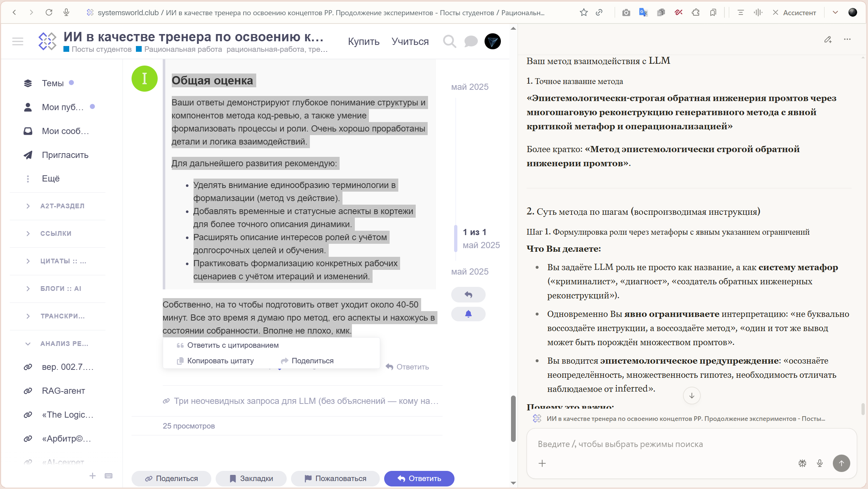Go back with the browser back arrow

pyautogui.click(x=14, y=12)
